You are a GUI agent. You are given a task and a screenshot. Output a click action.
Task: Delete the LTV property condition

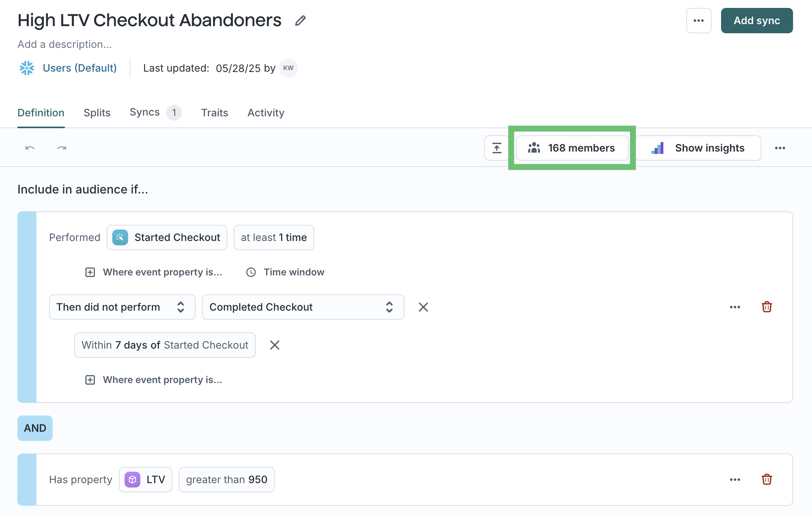767,480
